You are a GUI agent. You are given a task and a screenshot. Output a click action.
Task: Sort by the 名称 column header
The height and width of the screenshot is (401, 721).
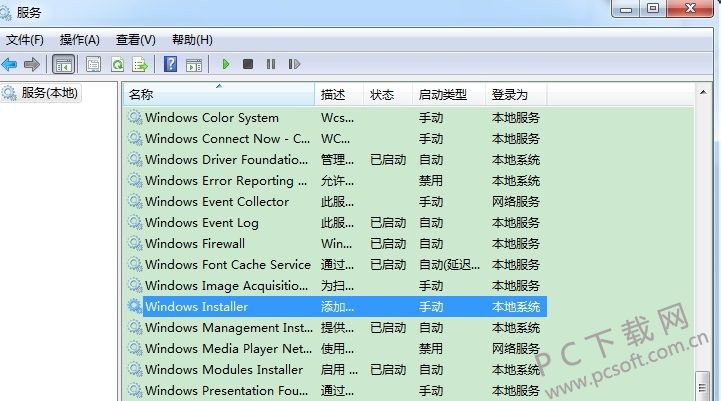(219, 95)
